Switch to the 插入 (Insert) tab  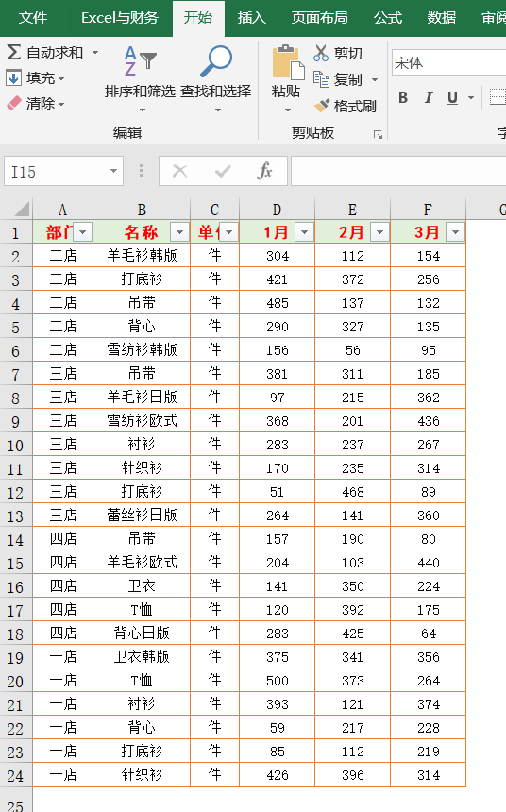(252, 18)
